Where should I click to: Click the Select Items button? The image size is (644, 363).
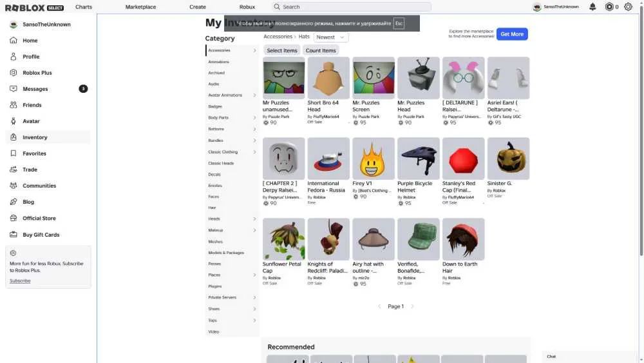[x=282, y=50]
